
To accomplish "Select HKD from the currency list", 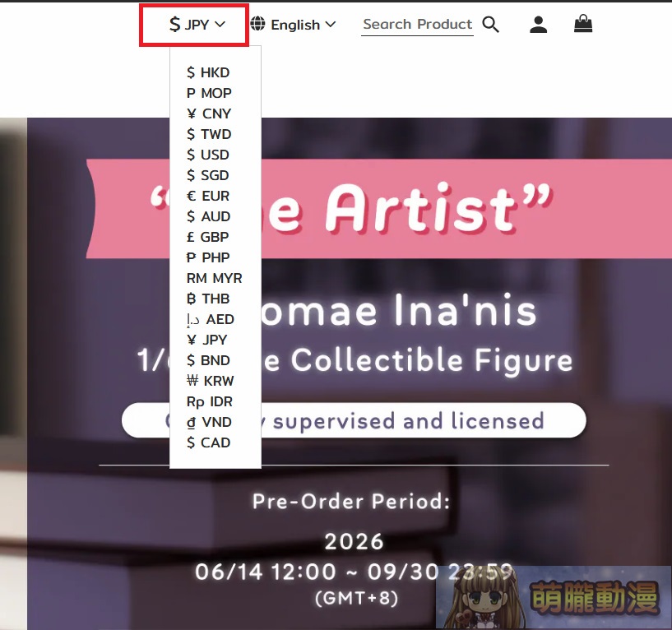I will point(208,72).
